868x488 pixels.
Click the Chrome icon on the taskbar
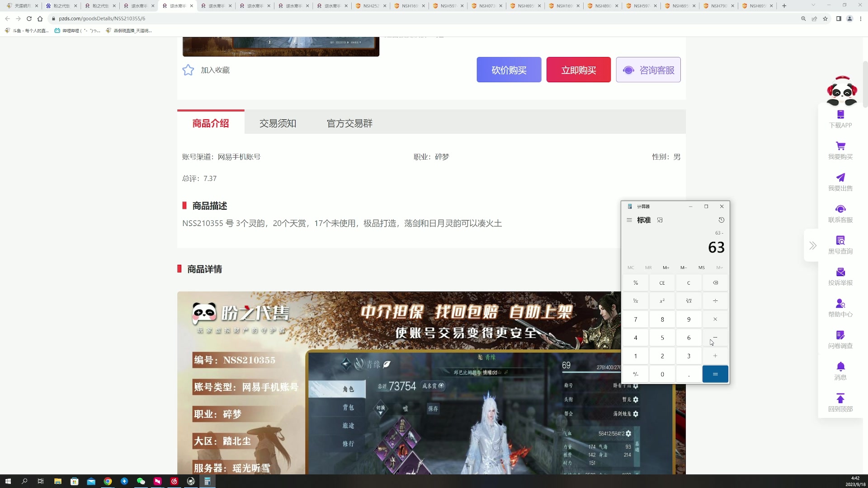coord(108,481)
